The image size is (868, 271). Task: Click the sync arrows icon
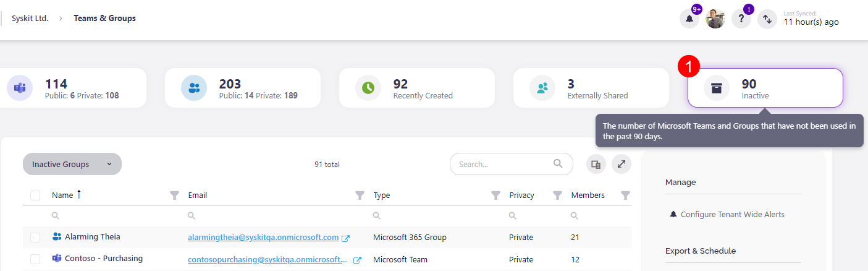pos(767,19)
